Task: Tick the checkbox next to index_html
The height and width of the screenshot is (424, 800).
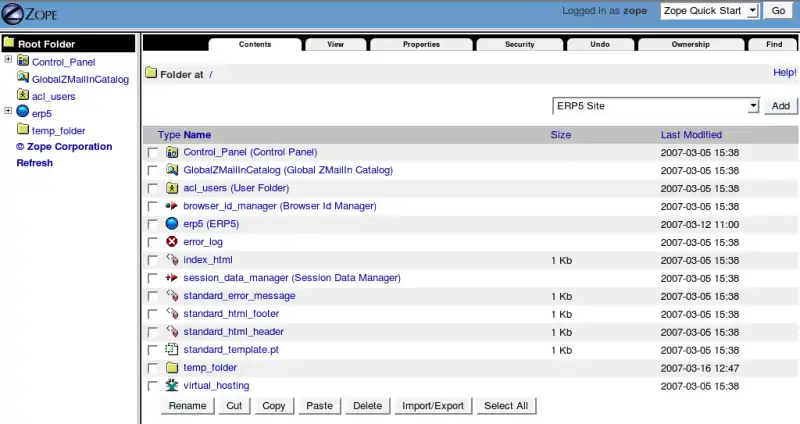Action: point(153,261)
